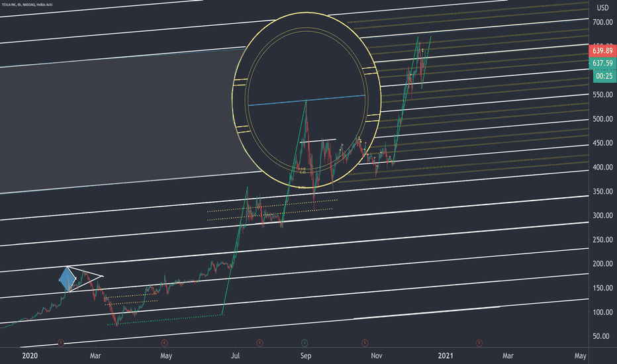Click the green 637.59 last price label
617x364 pixels.
click(x=602, y=63)
